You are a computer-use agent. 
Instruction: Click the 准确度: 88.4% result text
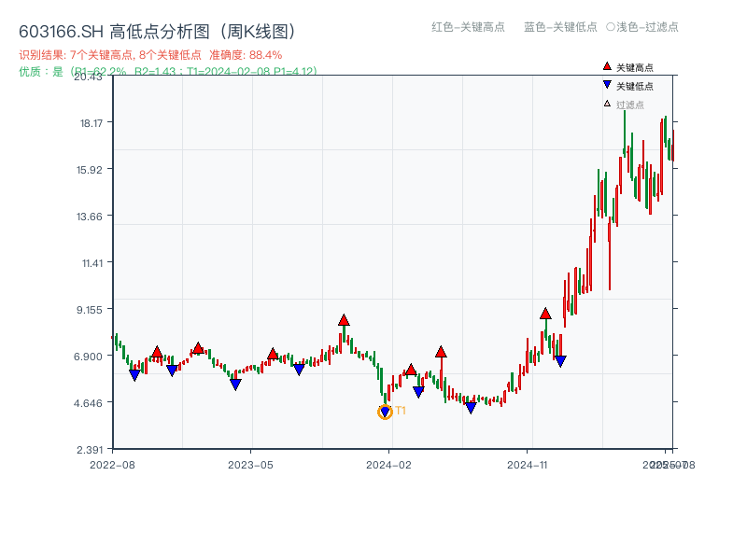coord(245,54)
